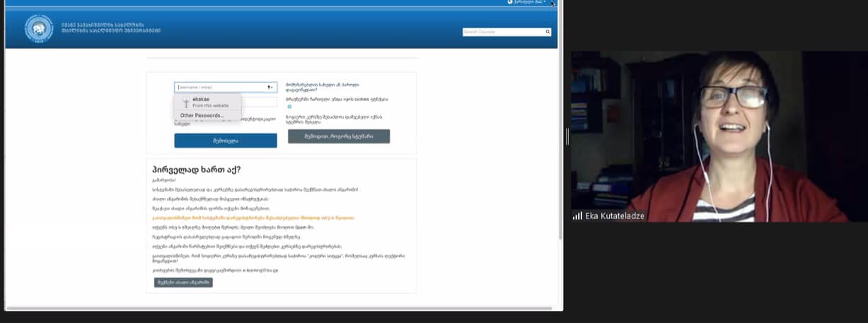This screenshot has height=323, width=868.
Task: Click the divider handle between panels
Action: [567, 136]
